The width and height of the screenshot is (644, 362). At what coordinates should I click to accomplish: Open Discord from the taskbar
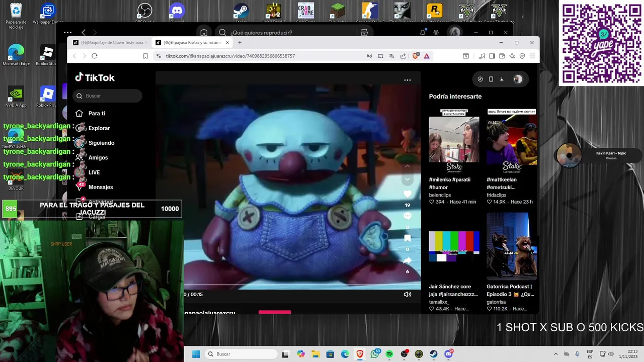(448, 354)
